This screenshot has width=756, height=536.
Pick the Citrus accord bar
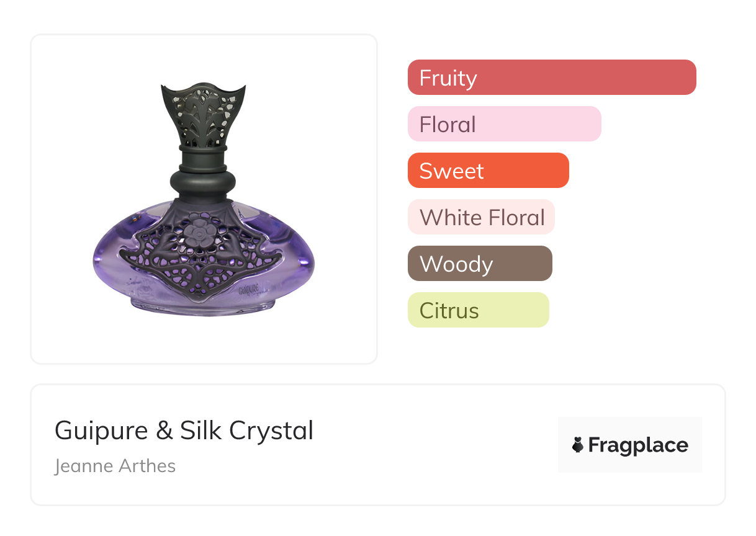tap(478, 310)
